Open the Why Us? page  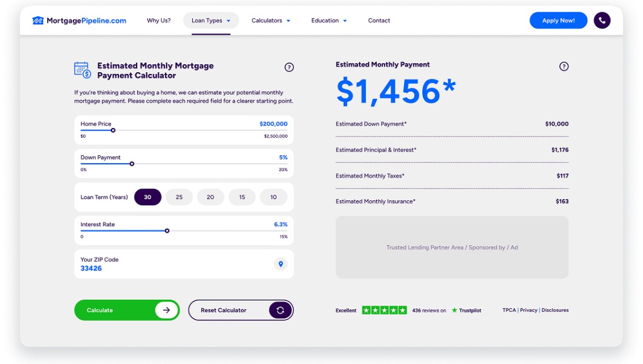(x=159, y=21)
